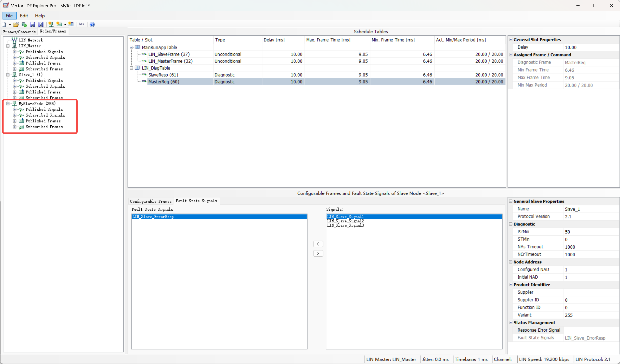Switch to the Nodes/Frames tab
620x364 pixels.
53,31
